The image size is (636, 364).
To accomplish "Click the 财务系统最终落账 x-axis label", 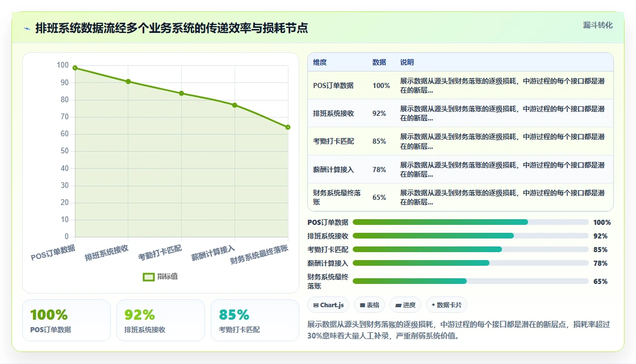I will [259, 254].
